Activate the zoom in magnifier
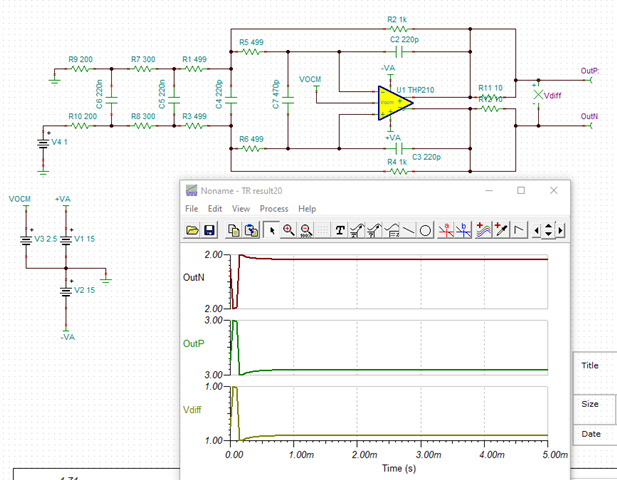Screen dimensions: 617x480 click(289, 231)
